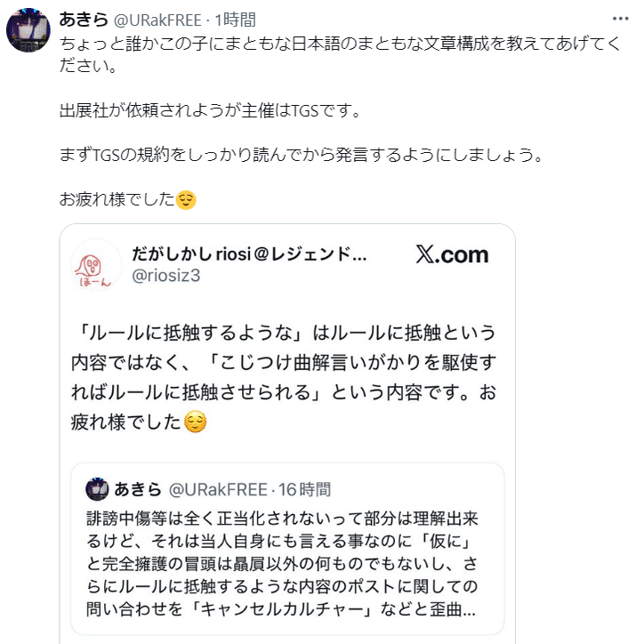644x644 pixels.
Task: Click the relieved emoji in riosi's quote
Action: pyautogui.click(x=195, y=423)
